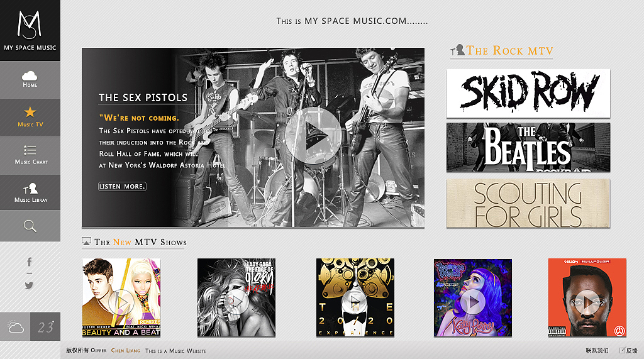Click the 联系我们 contact link
The height and width of the screenshot is (359, 644).
tap(597, 350)
